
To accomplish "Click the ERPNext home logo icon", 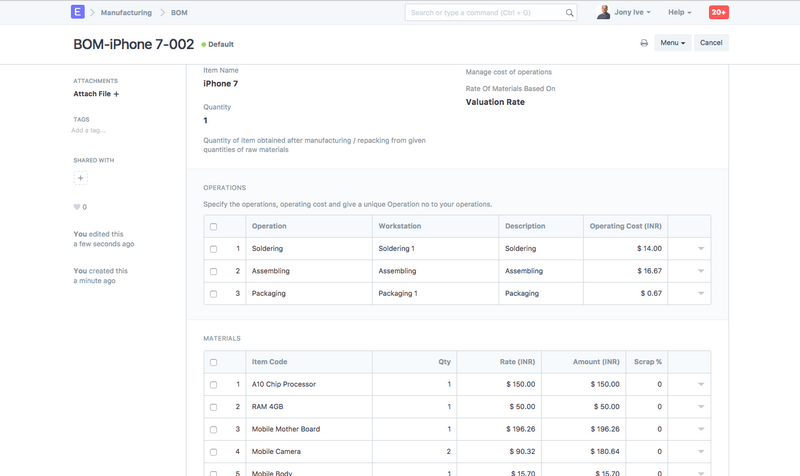I will pyautogui.click(x=77, y=12).
